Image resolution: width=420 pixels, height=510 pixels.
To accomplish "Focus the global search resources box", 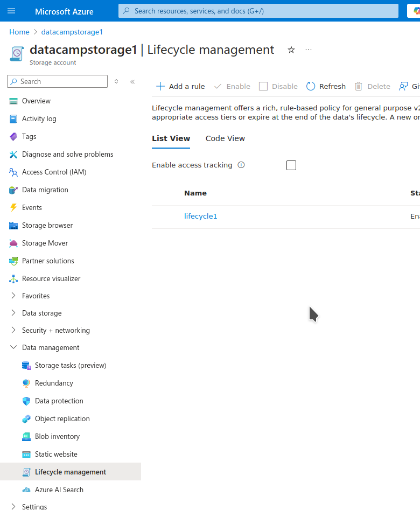I will pos(258,11).
